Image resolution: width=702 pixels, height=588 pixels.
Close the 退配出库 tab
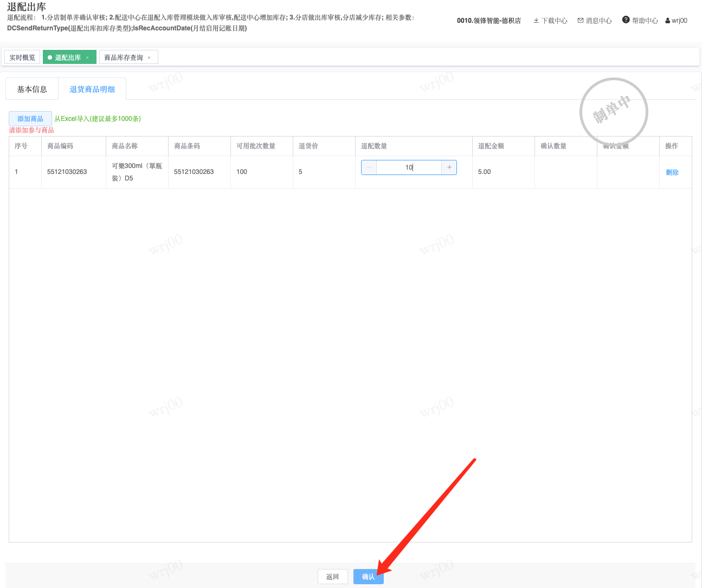click(87, 57)
